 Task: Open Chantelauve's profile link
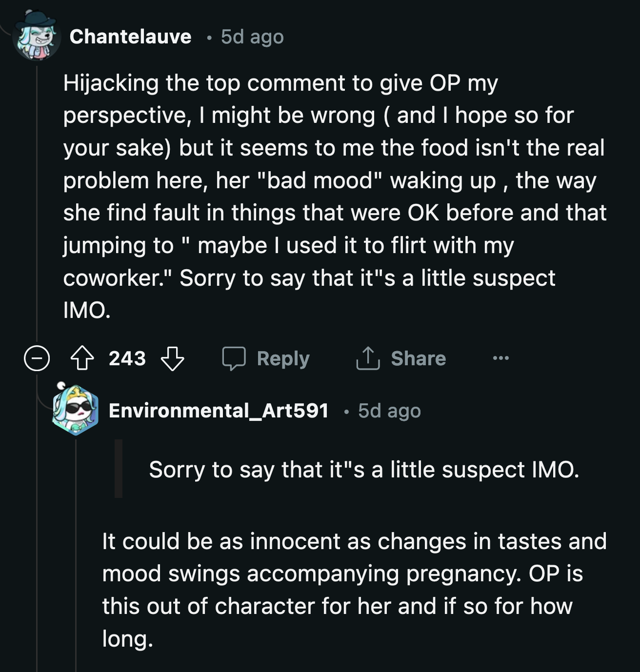(130, 37)
